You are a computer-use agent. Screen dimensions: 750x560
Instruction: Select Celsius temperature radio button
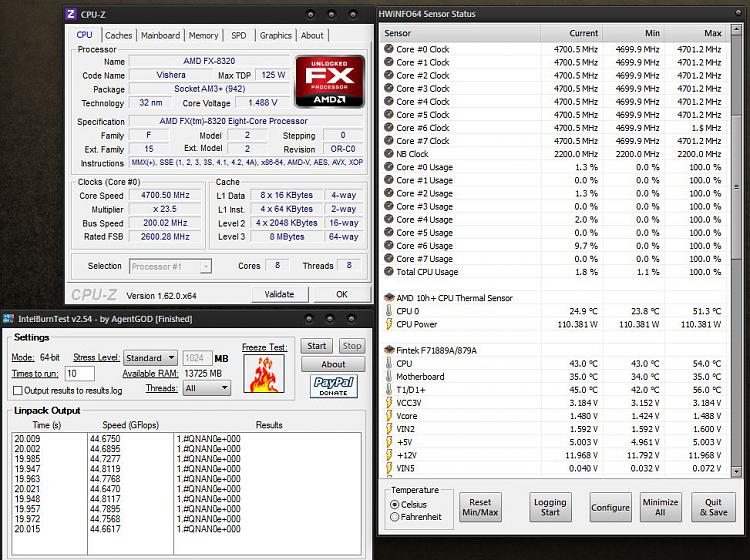coord(395,505)
